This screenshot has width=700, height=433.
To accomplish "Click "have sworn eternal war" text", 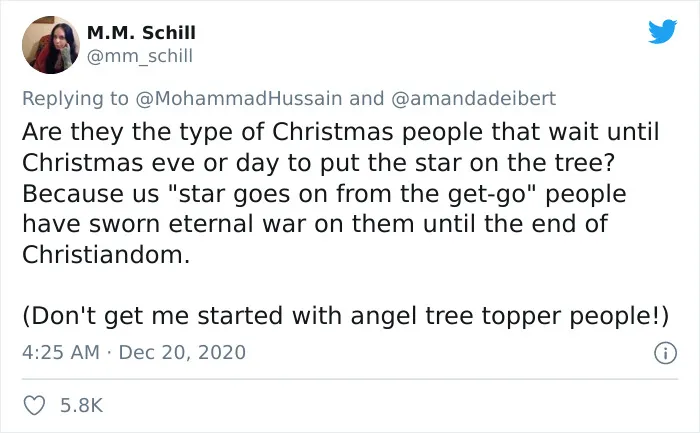I will 164,224.
